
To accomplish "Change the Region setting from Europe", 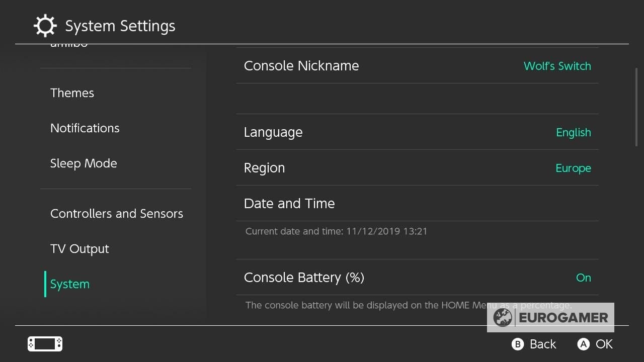I will (x=417, y=168).
